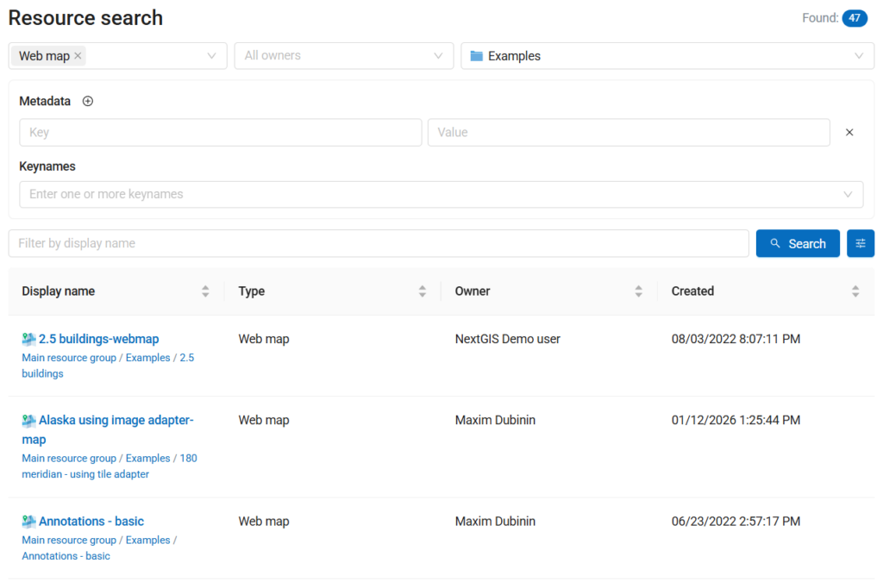Click the Annotations - basic map icon
The height and width of the screenshot is (588, 883).
point(28,522)
